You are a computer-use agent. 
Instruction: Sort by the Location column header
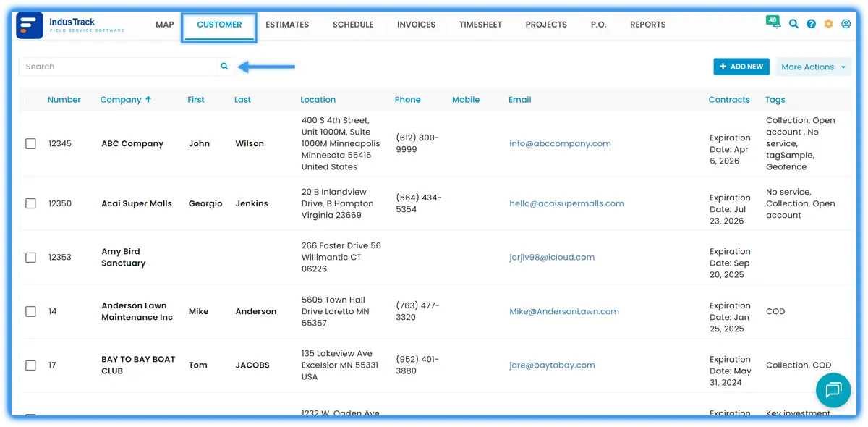[x=318, y=100]
